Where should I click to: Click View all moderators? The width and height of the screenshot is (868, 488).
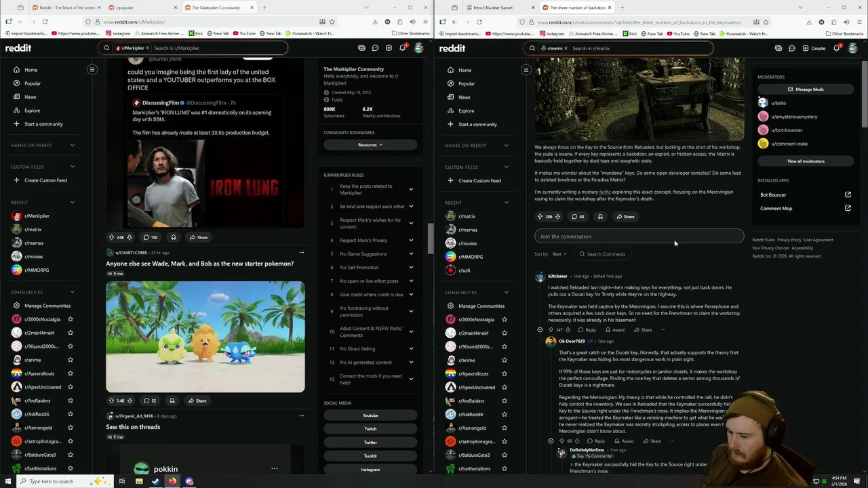pos(806,161)
